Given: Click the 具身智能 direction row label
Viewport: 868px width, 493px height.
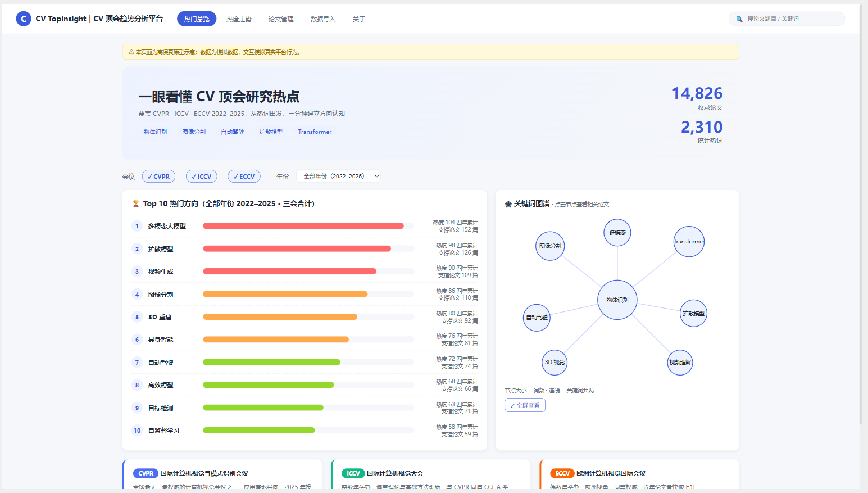Looking at the screenshot, I should tap(161, 340).
